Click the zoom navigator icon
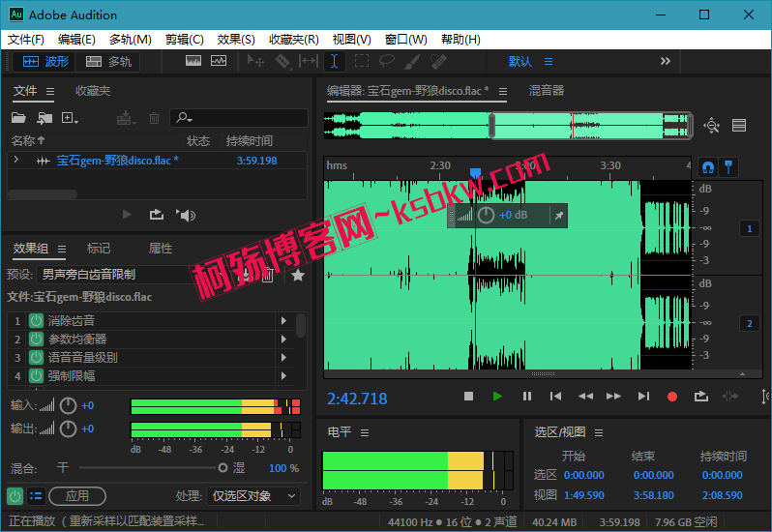The height and width of the screenshot is (532, 772). (711, 126)
